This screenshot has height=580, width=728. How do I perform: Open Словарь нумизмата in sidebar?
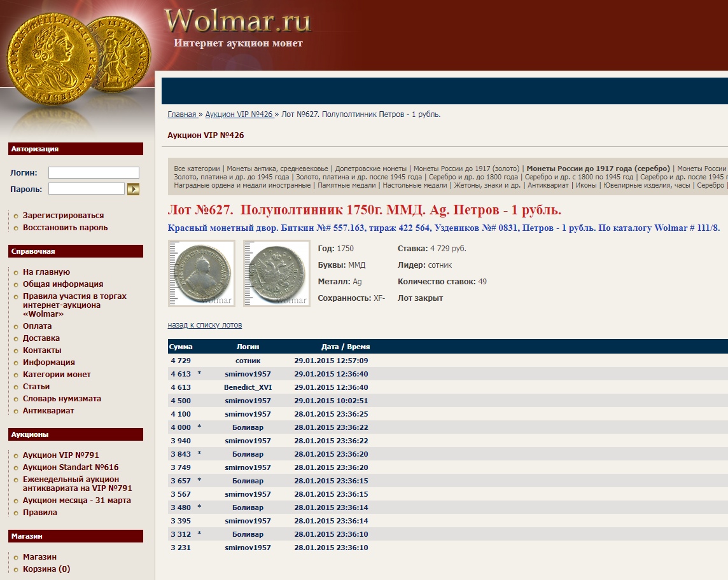[62, 399]
